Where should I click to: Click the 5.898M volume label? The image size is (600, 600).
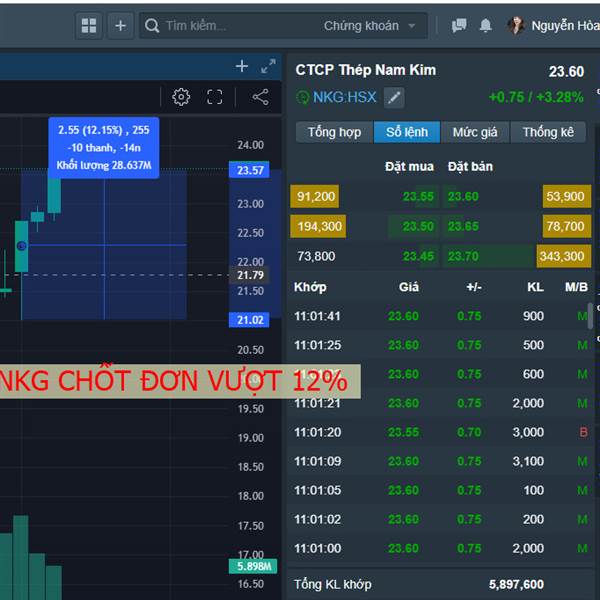coord(253,566)
